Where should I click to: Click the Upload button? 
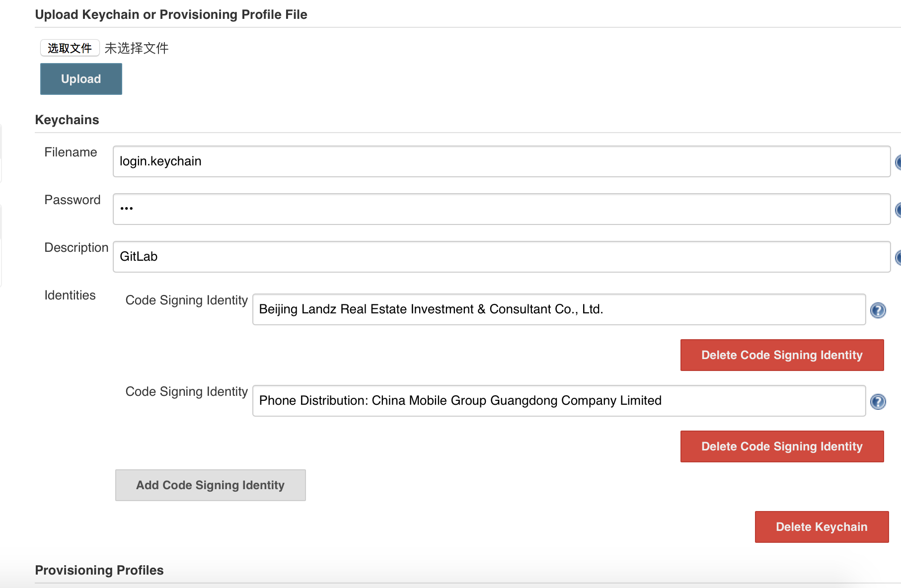(x=81, y=79)
